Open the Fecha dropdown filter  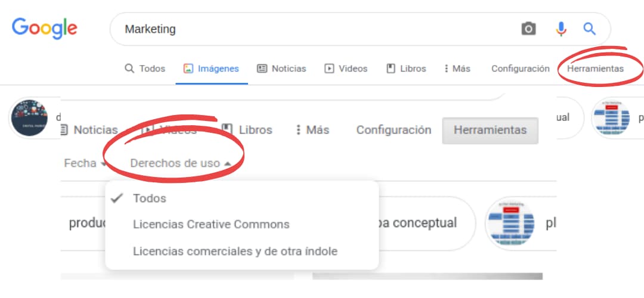tap(85, 163)
